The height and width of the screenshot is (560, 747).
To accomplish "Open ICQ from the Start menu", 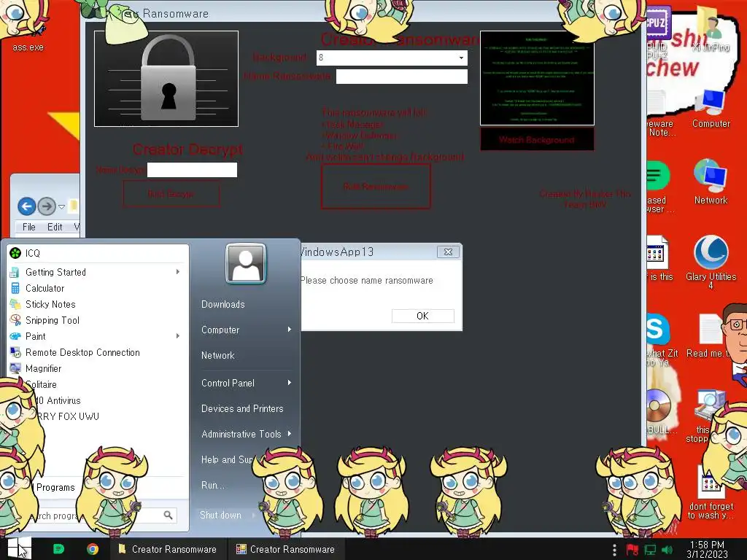I will click(x=98, y=253).
